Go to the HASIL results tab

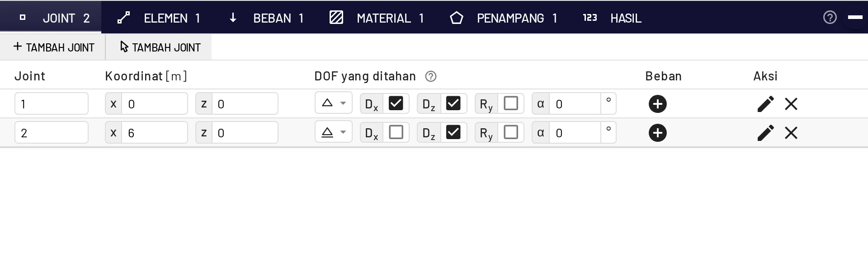pyautogui.click(x=612, y=18)
